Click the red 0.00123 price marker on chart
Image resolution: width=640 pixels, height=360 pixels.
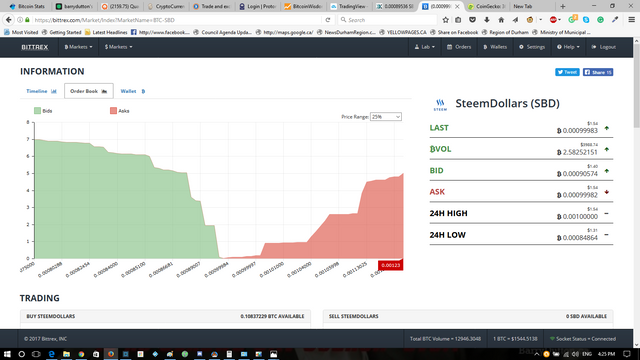391,265
